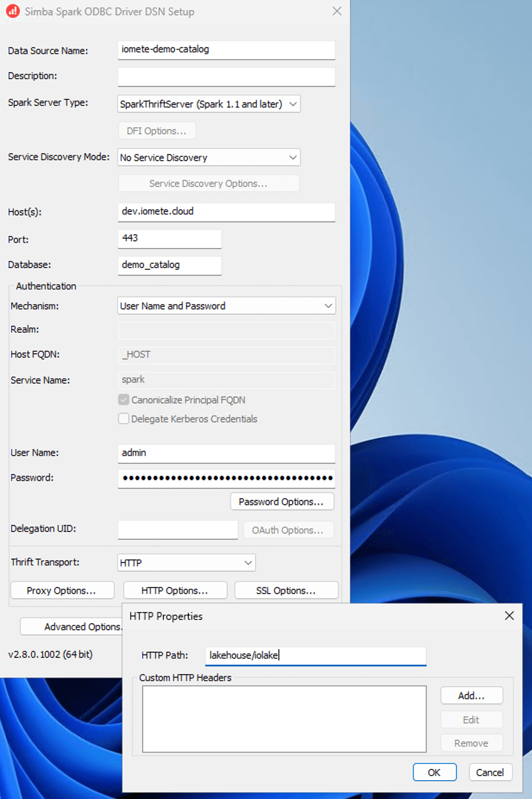Close the DSN Setup window

click(337, 11)
